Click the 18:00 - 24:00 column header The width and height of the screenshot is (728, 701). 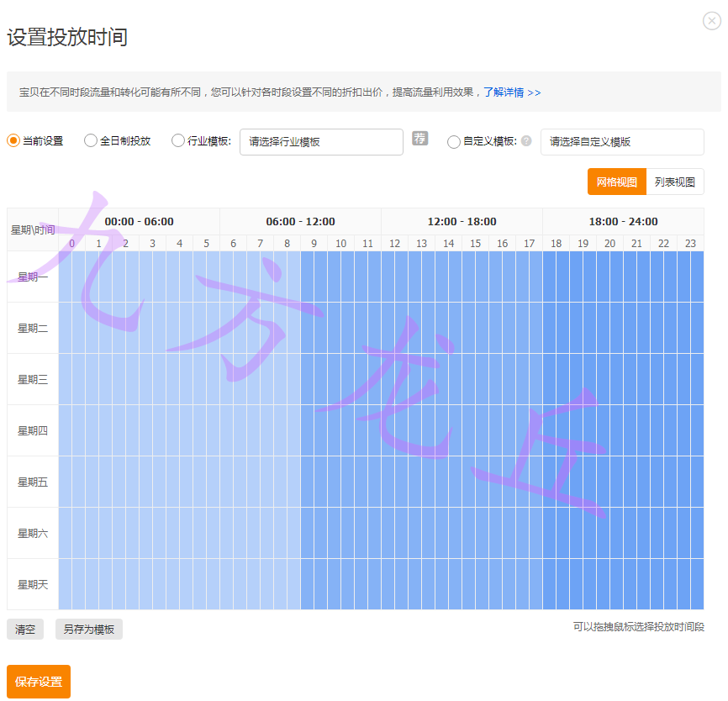click(x=623, y=222)
